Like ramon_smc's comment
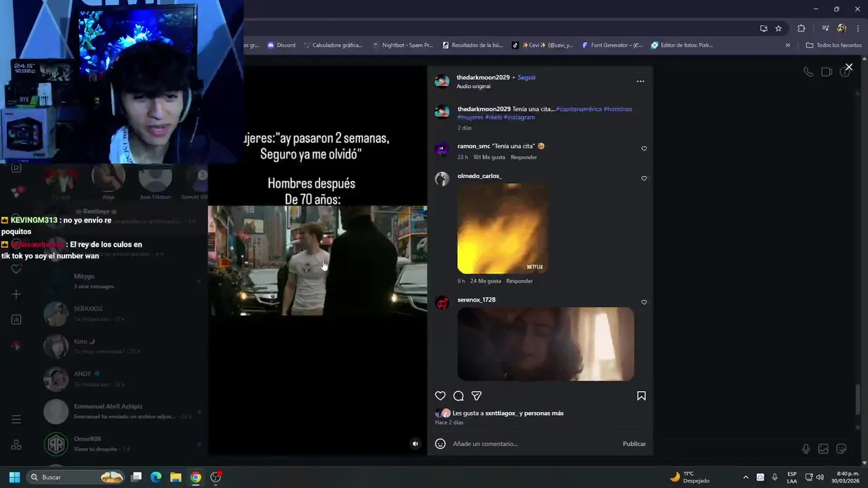Screen dimensions: 868x488 (644, 148)
